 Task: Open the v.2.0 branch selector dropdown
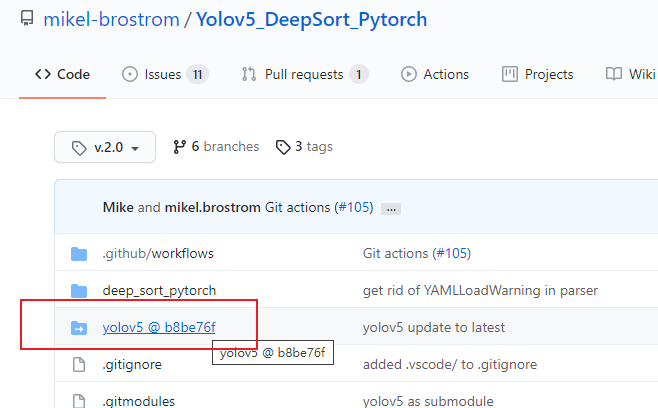point(105,147)
